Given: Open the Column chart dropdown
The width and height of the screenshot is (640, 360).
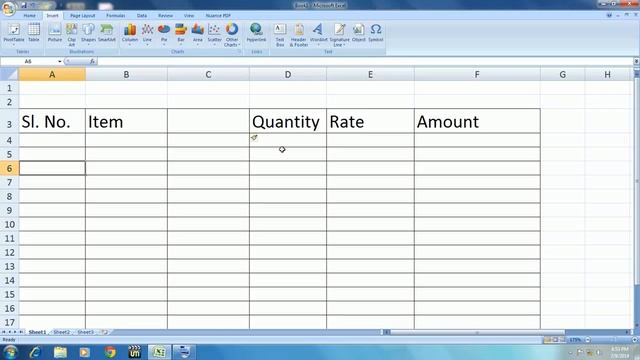Looking at the screenshot, I should pos(130,35).
